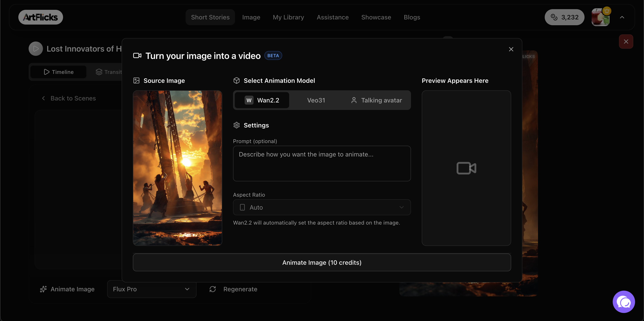Switch to the Showcase menu item
The width and height of the screenshot is (644, 321).
(376, 17)
